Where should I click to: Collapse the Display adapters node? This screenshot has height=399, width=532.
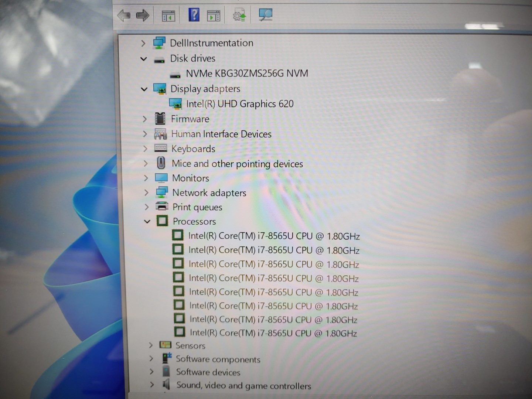tap(144, 89)
